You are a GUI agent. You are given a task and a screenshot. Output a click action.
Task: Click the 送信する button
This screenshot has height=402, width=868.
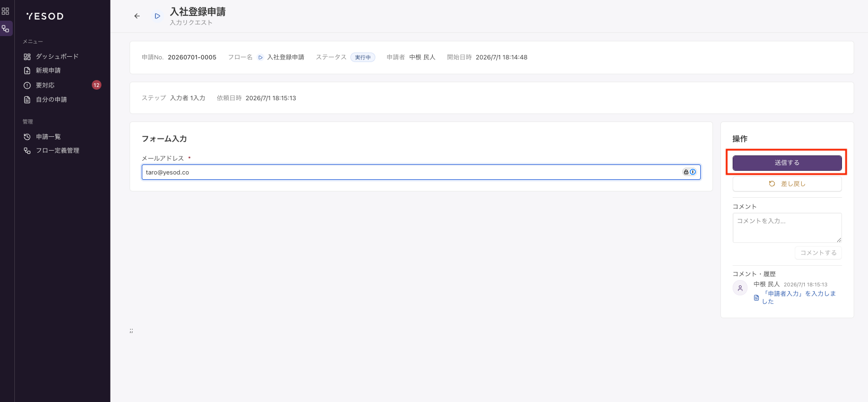(x=787, y=163)
